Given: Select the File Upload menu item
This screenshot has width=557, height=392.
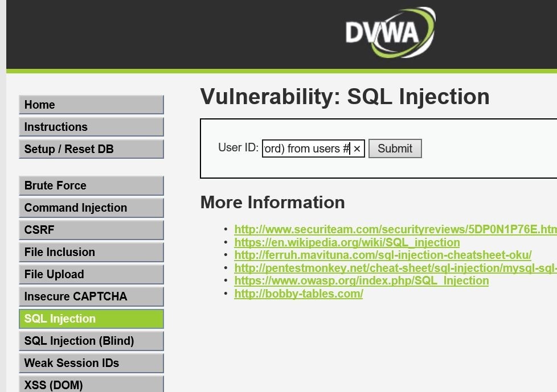Looking at the screenshot, I should [91, 274].
